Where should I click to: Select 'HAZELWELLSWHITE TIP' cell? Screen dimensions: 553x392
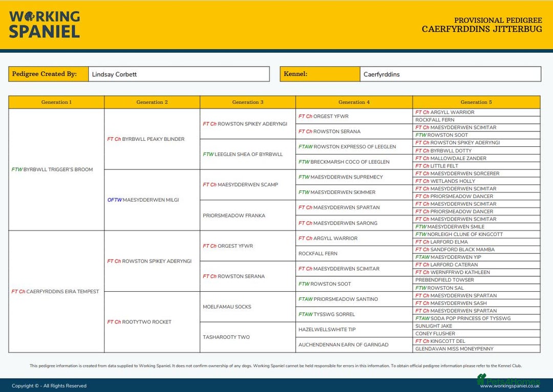click(x=354, y=330)
